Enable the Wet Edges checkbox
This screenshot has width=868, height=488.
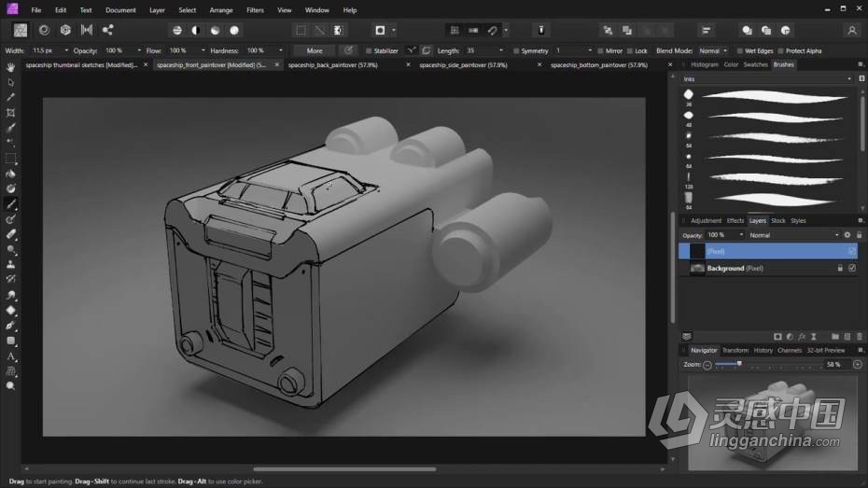(739, 51)
